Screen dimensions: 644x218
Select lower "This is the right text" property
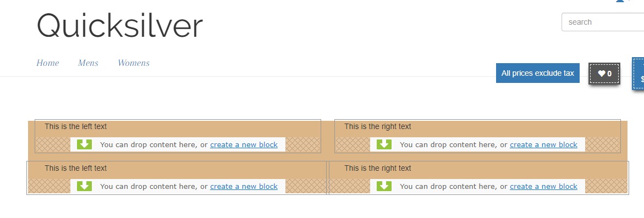click(x=378, y=169)
